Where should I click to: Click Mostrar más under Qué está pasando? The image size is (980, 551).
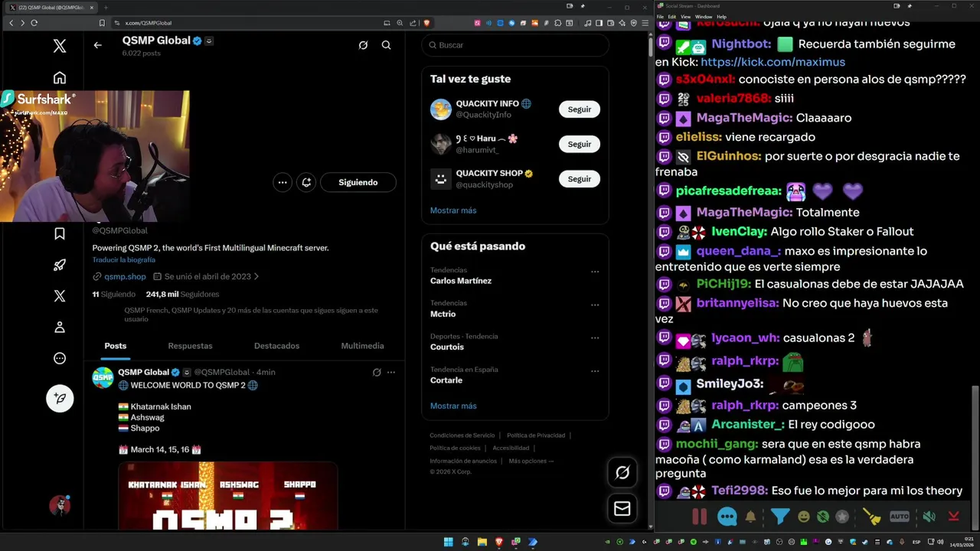pos(453,406)
